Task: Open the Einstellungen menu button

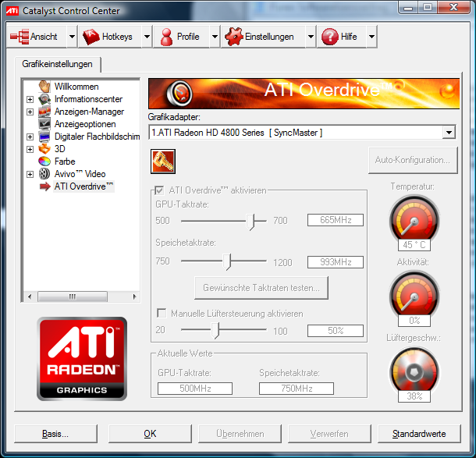Action: [x=264, y=37]
